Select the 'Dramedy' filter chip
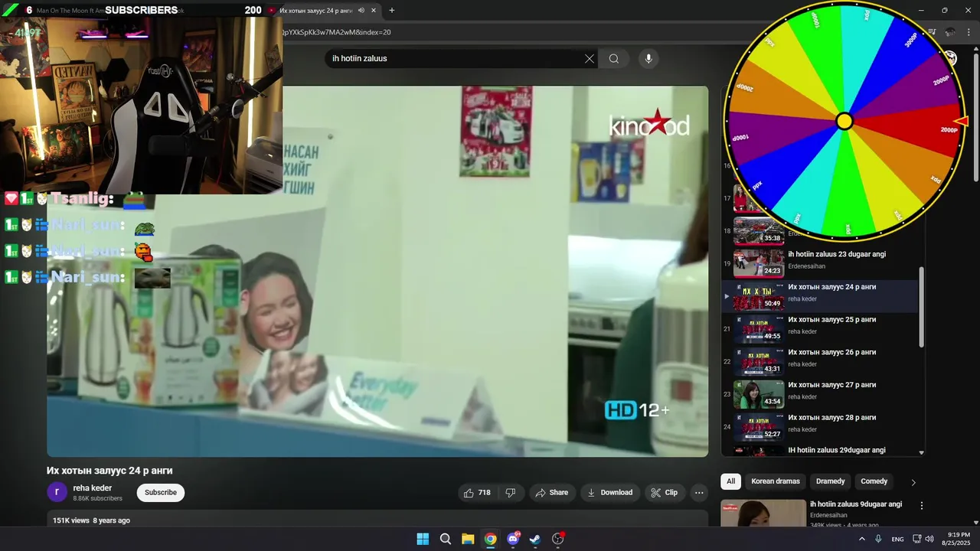980x551 pixels. click(831, 481)
